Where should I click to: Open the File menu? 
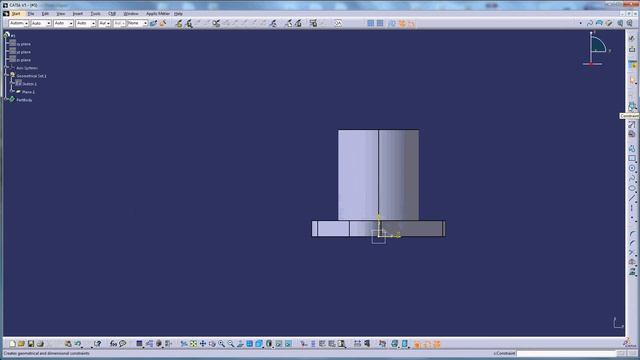[x=31, y=13]
